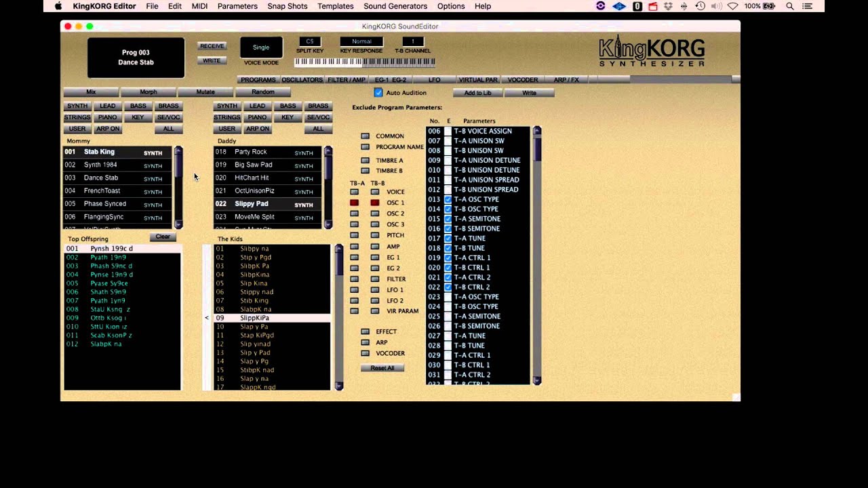Image resolution: width=868 pixels, height=488 pixels.
Task: Click the Reset All button
Action: coord(382,368)
